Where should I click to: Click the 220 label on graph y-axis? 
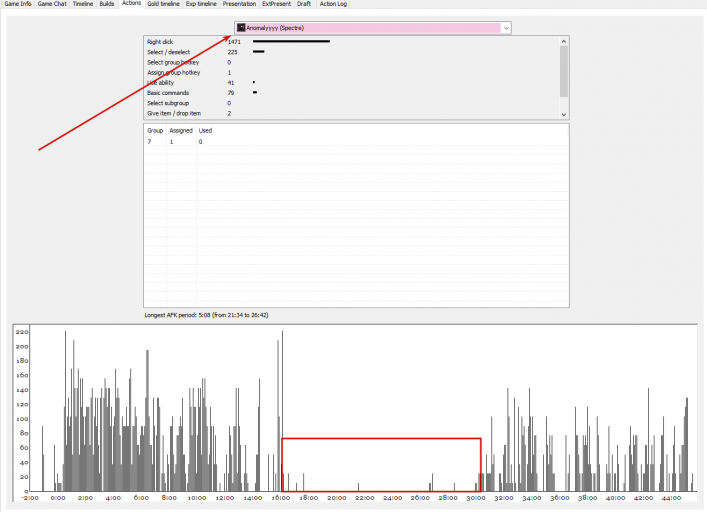point(22,332)
